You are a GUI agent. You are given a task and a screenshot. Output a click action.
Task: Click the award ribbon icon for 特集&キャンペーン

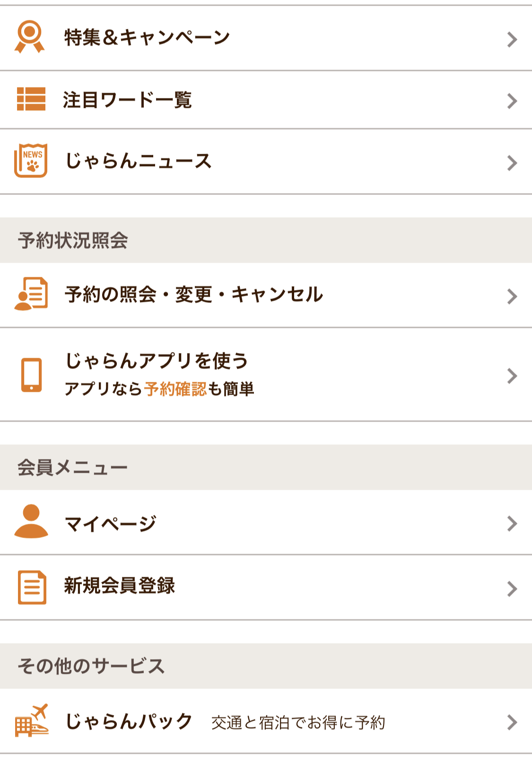tap(30, 37)
